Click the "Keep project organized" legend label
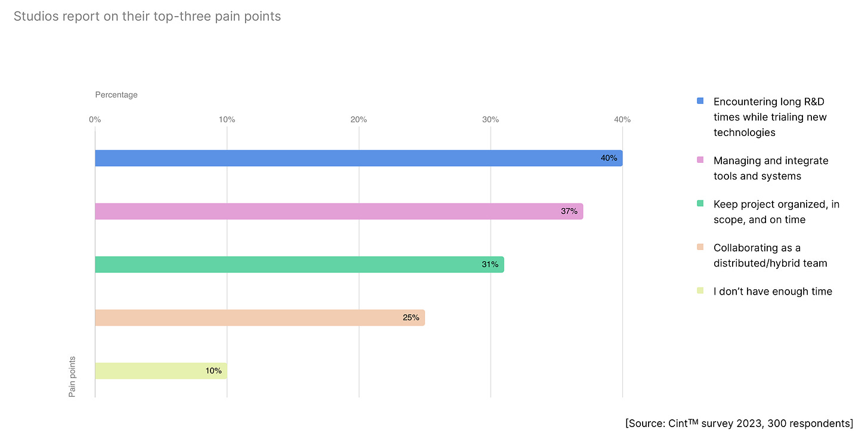The width and height of the screenshot is (868, 436). pyautogui.click(x=776, y=212)
